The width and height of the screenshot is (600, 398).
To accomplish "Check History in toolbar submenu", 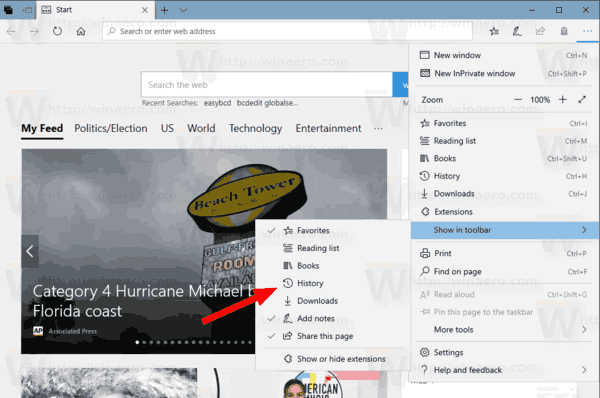I will (x=333, y=283).
